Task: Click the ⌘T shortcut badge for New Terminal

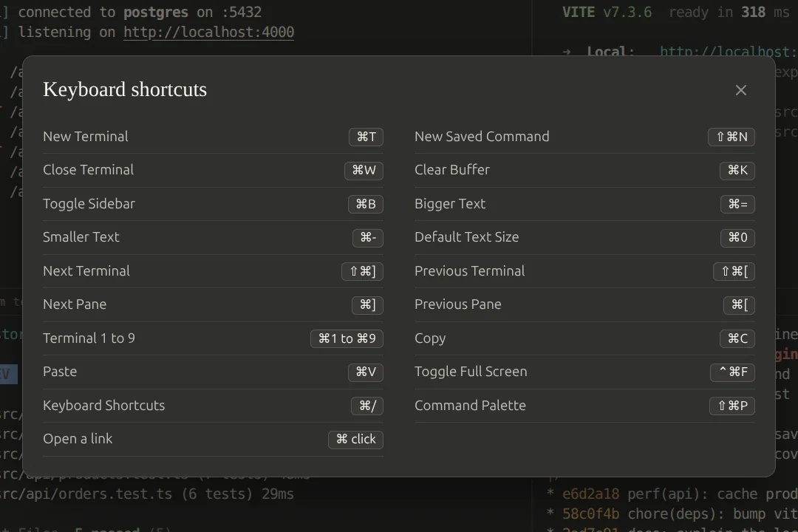Action: (x=366, y=137)
